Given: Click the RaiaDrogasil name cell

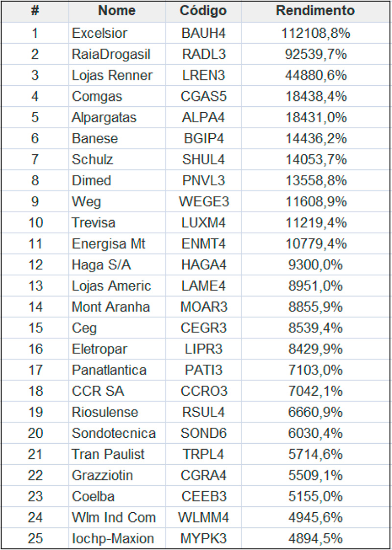Looking at the screenshot, I should 111,54.
